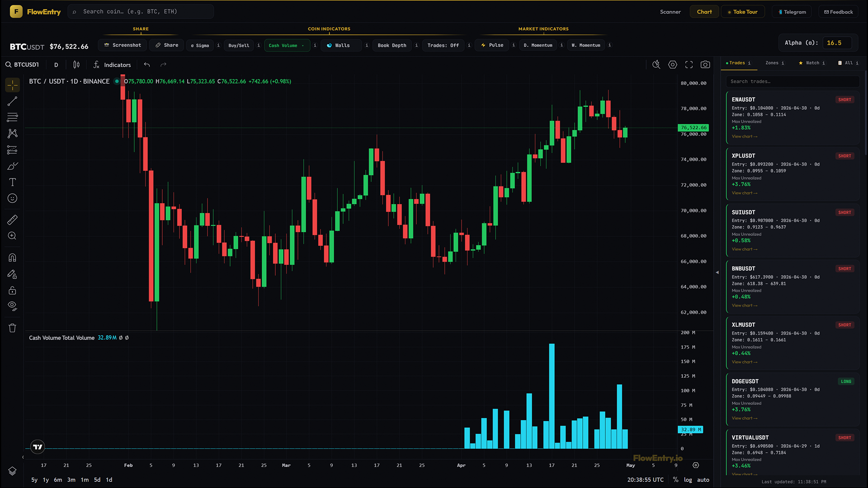
Task: Click the Search trades field
Action: tap(793, 81)
